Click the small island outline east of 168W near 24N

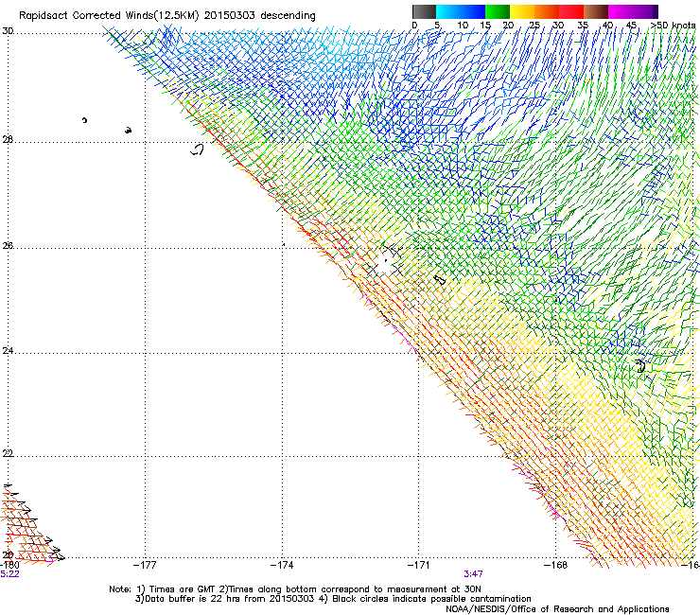point(640,366)
